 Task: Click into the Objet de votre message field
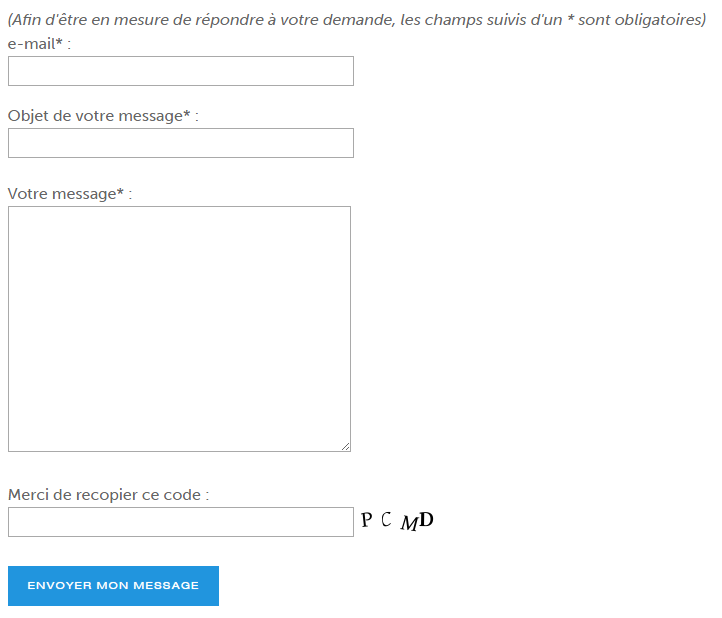(180, 143)
